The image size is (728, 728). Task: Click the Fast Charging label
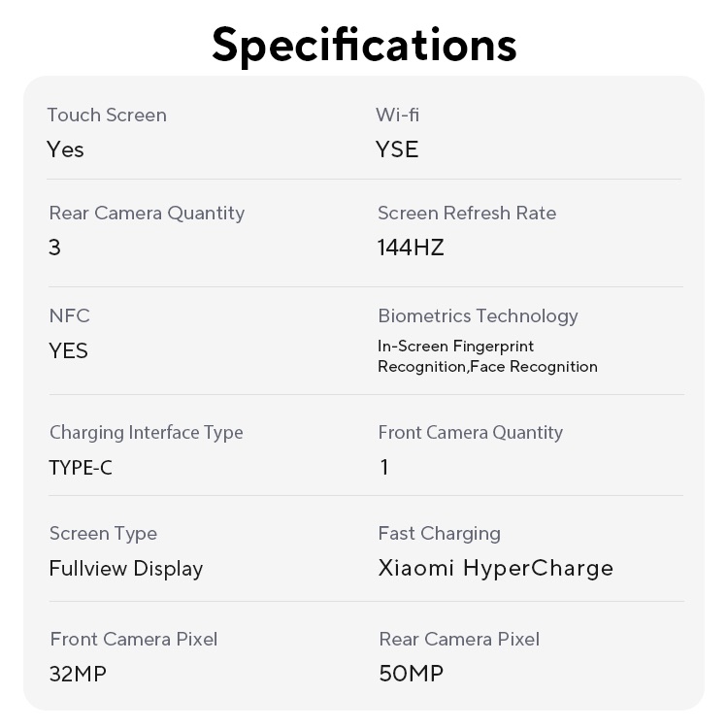[x=439, y=533]
